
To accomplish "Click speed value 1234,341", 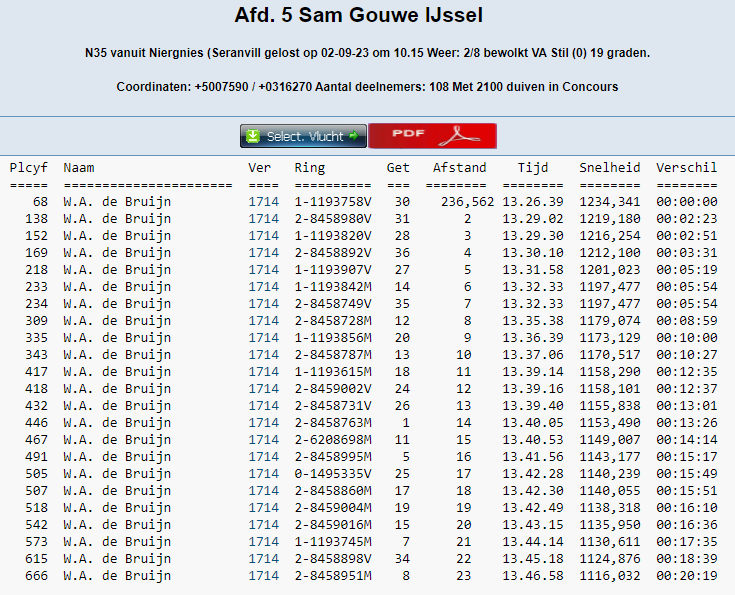I will pos(609,202).
